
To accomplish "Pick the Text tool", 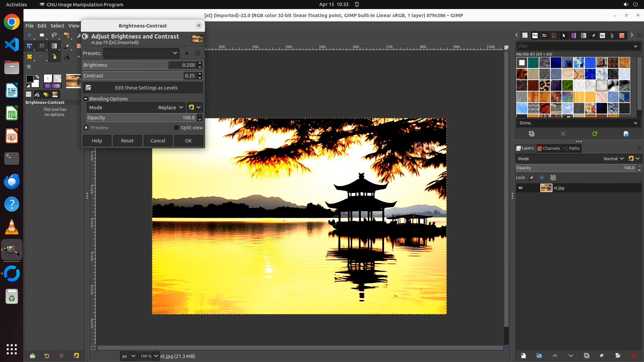I will pos(67,57).
